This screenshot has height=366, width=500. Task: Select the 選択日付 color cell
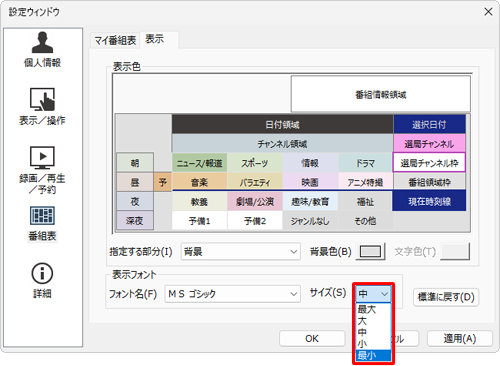click(429, 124)
